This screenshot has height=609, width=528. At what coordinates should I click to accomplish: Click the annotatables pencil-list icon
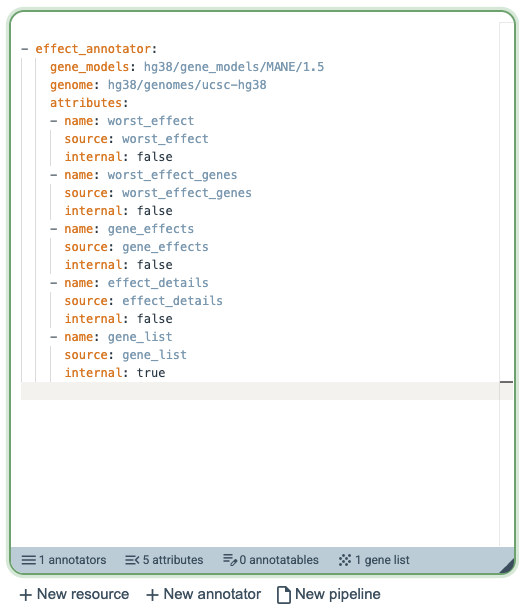point(230,560)
